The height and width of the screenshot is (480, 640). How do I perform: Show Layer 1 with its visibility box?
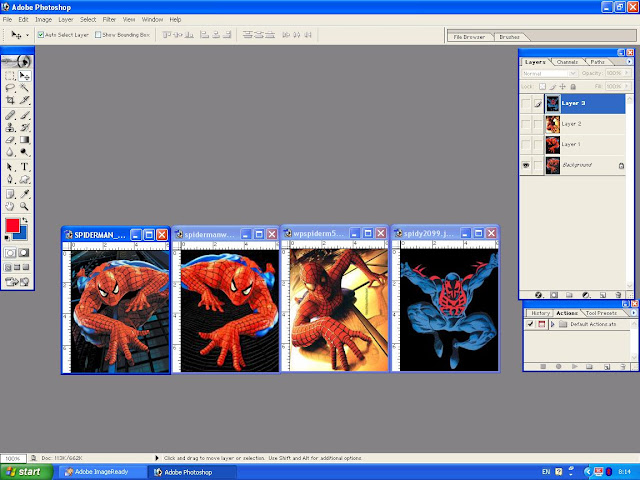[x=526, y=144]
